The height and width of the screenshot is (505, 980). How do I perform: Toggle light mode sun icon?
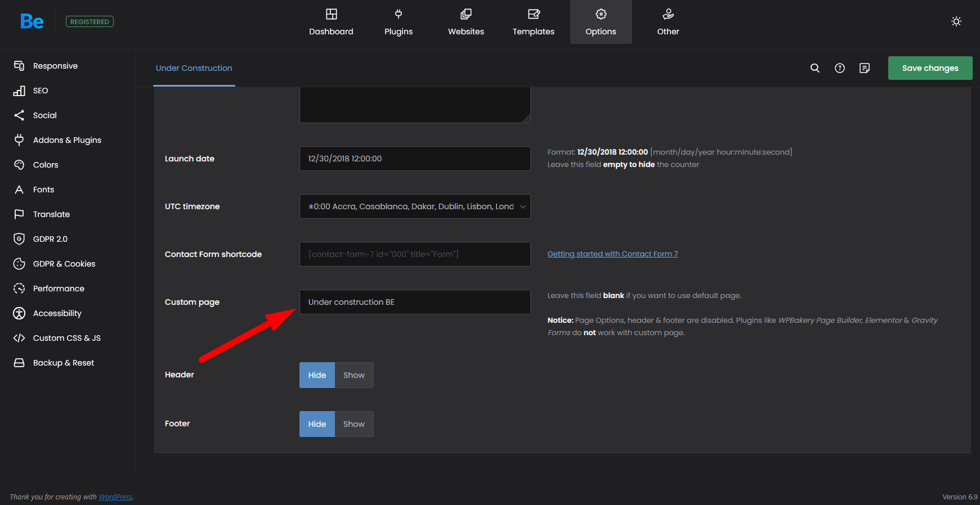pyautogui.click(x=956, y=21)
